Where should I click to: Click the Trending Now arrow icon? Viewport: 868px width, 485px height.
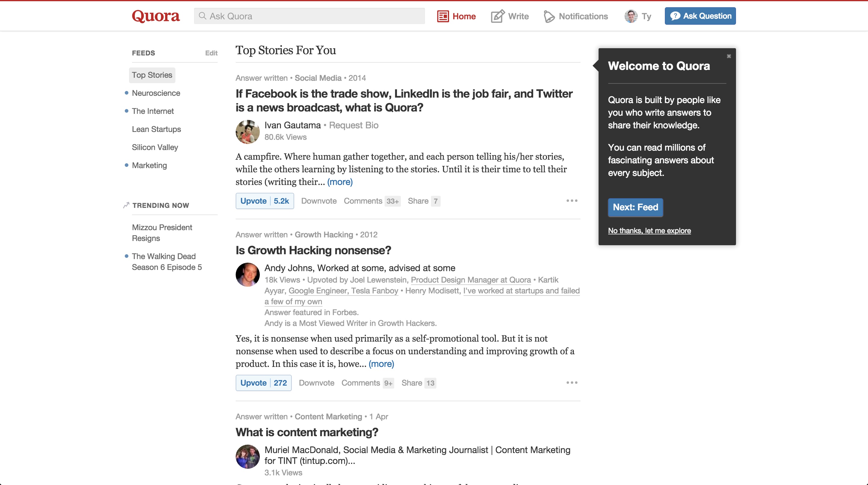pyautogui.click(x=126, y=205)
